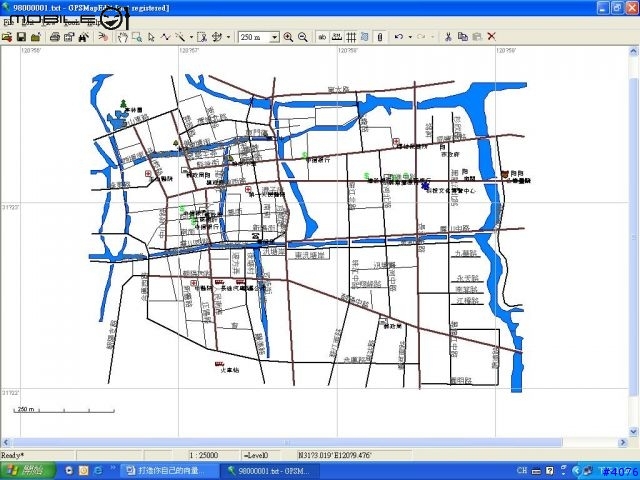Toggle object labels with the 'ab' button
Screen dimensions: 640x480
(x=322, y=37)
